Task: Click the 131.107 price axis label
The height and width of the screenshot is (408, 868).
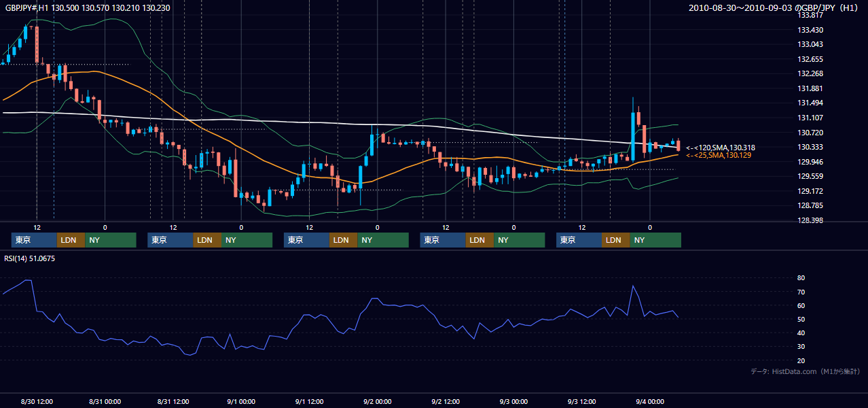Action: pyautogui.click(x=811, y=118)
